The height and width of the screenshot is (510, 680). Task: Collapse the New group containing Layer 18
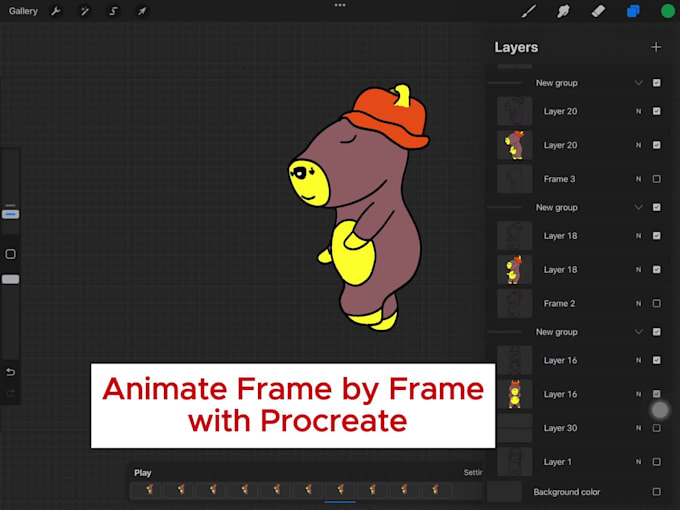tap(638, 207)
